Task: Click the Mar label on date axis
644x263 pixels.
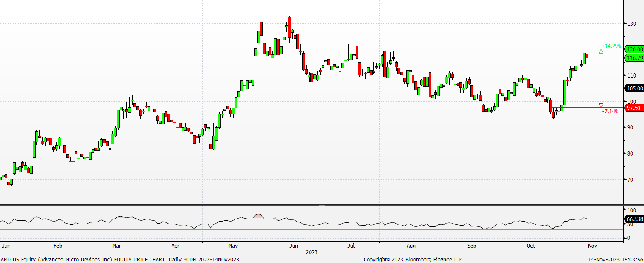Action: (116, 246)
